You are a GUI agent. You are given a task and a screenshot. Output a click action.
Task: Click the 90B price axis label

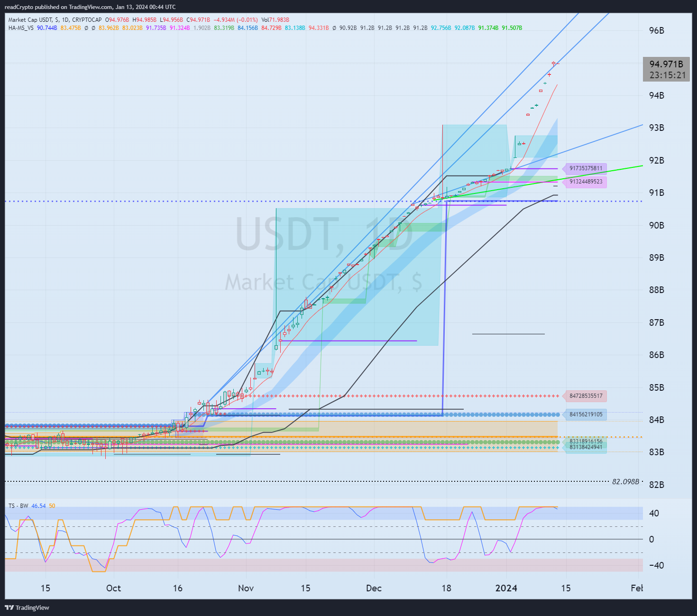click(656, 225)
